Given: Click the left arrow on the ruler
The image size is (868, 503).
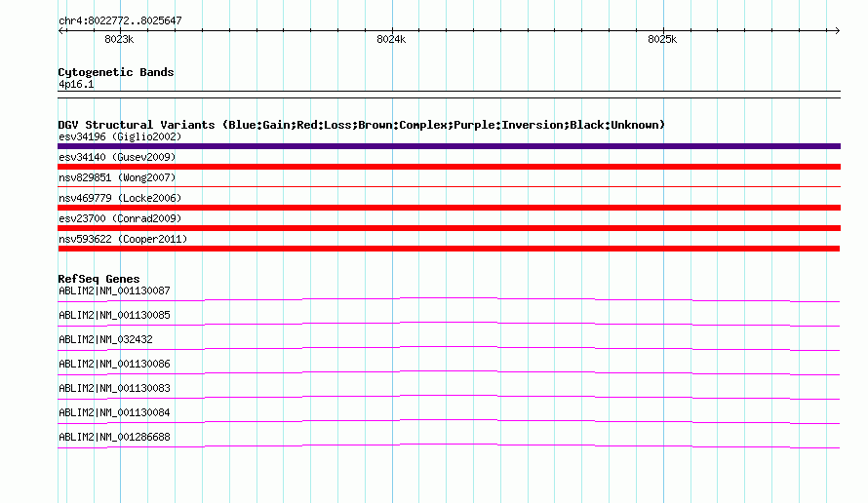Looking at the screenshot, I should point(60,31).
